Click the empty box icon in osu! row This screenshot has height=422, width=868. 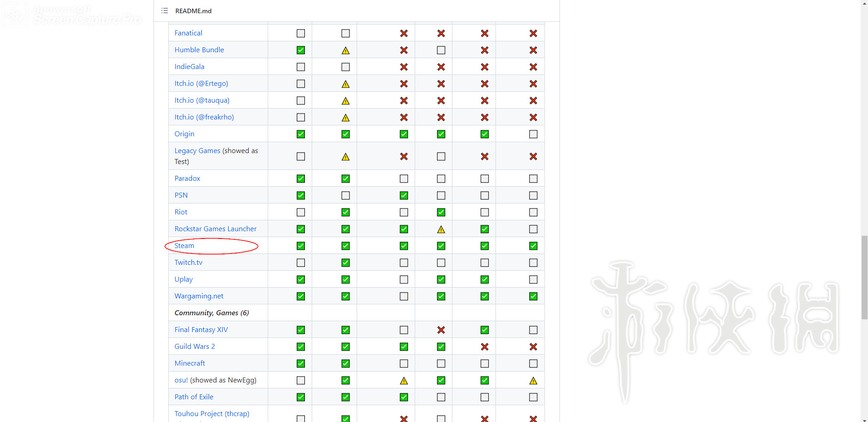click(x=301, y=380)
